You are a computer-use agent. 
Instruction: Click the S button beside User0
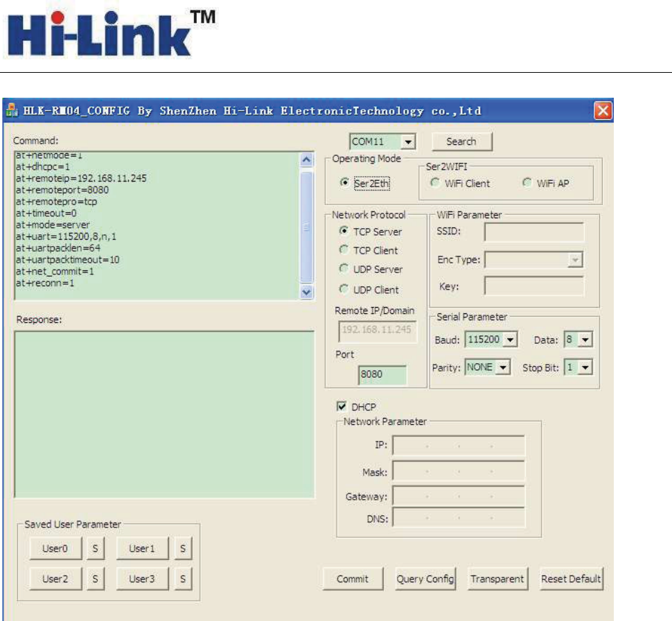[x=95, y=548]
